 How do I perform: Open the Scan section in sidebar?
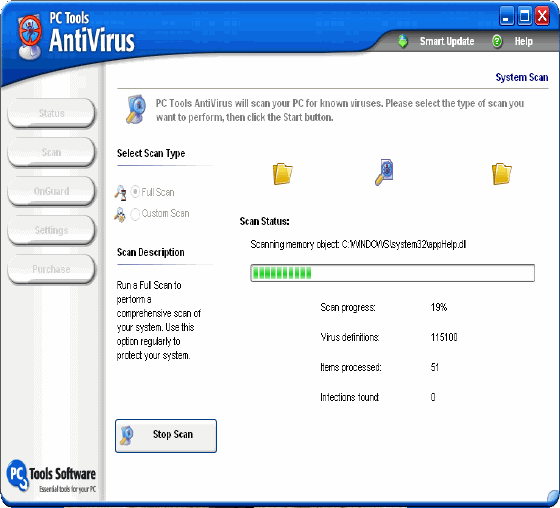tap(51, 152)
